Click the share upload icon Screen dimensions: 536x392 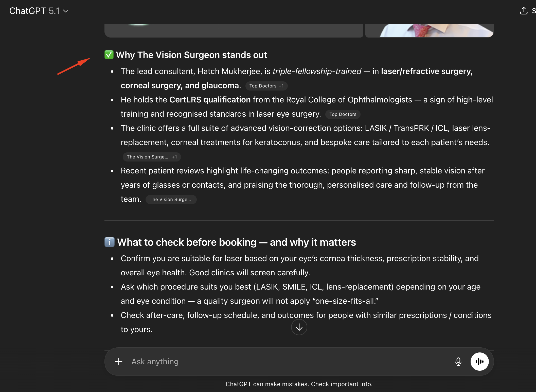[x=524, y=11]
